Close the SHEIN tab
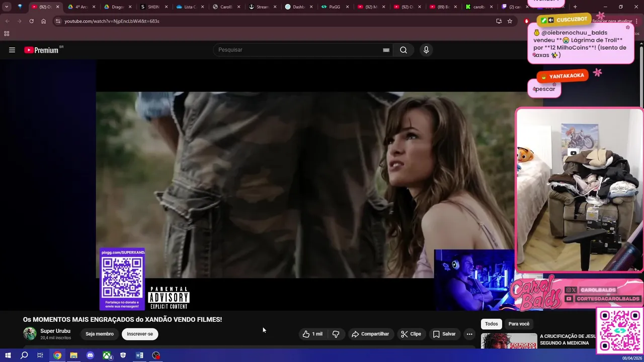This screenshot has width=644, height=362. point(166,7)
